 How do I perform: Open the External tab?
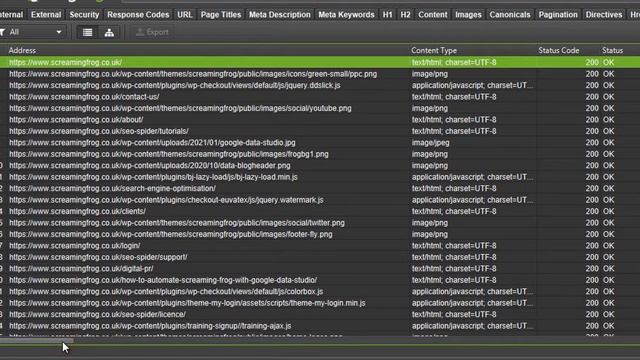coord(46,15)
